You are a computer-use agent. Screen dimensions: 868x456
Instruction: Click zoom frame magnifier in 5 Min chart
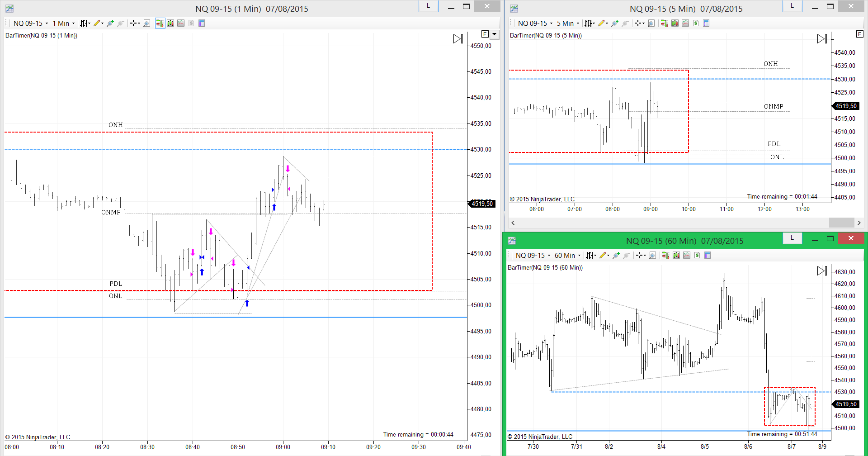[x=651, y=23]
